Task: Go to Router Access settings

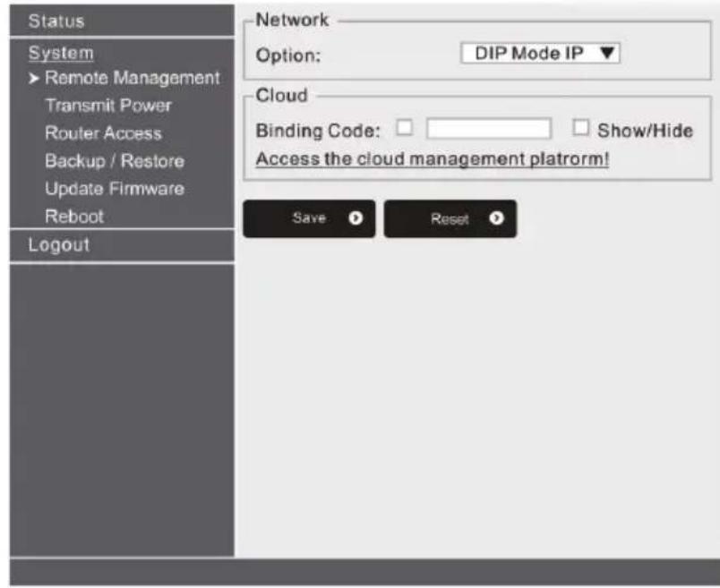Action: coord(103,133)
